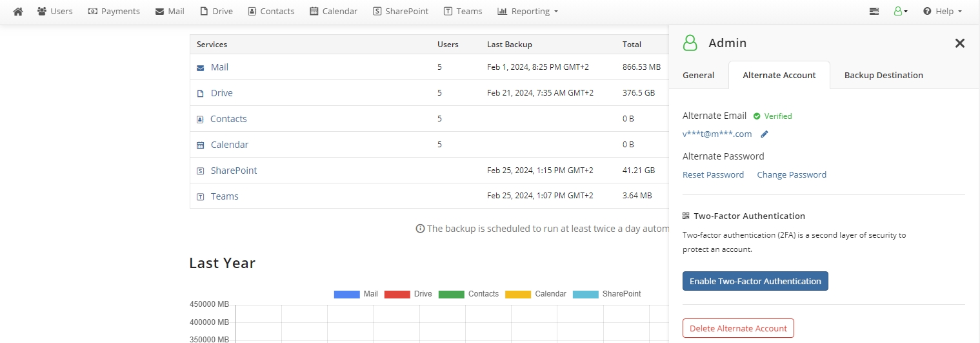Click the SharePoint icon in services table
Image resolution: width=980 pixels, height=343 pixels.
pyautogui.click(x=201, y=171)
